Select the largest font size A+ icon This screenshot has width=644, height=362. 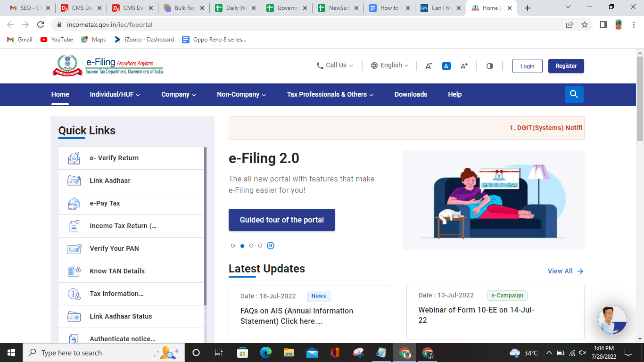[463, 66]
